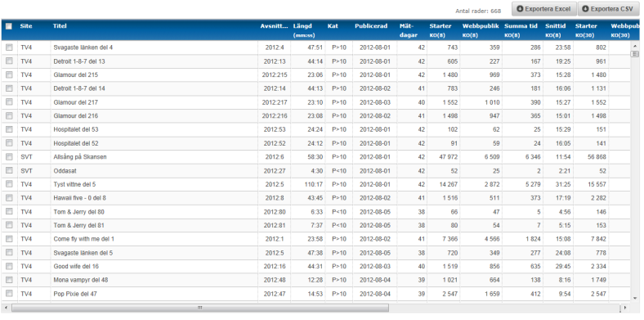Click the title Tyst vittne del 5
The width and height of the screenshot is (644, 320).
pyautogui.click(x=74, y=184)
